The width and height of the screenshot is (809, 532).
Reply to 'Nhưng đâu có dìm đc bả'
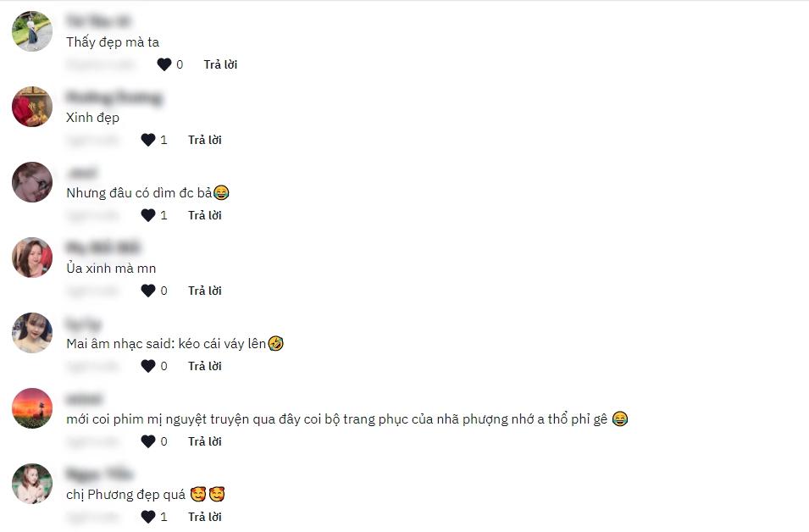point(205,215)
